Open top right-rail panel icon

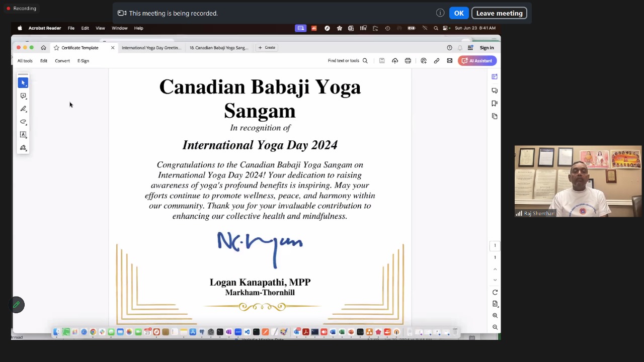pyautogui.click(x=495, y=77)
